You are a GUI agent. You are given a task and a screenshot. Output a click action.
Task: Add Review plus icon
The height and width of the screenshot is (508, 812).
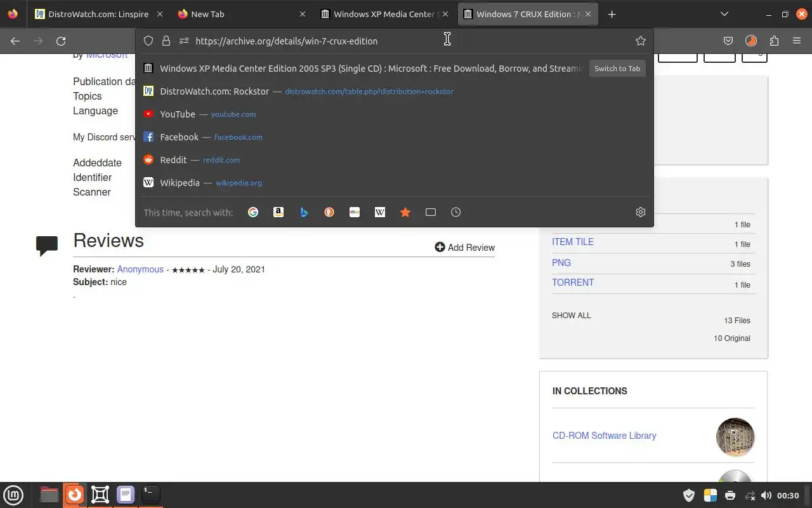(440, 247)
